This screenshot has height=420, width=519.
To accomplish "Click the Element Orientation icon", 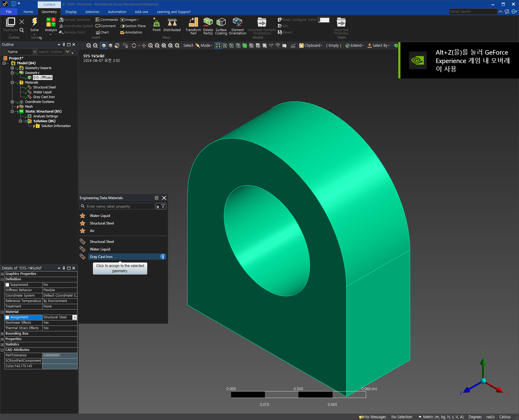I will point(237,22).
